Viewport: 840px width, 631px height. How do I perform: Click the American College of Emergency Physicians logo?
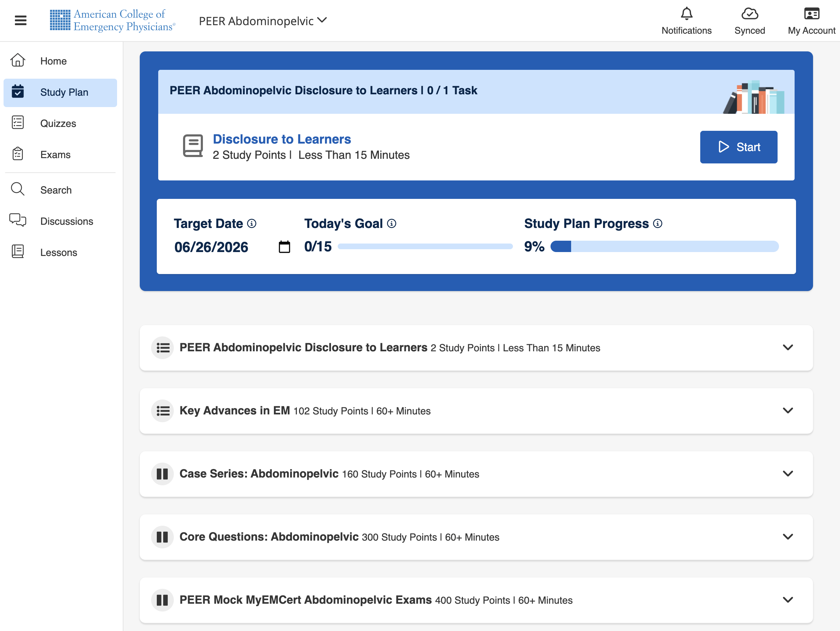coord(112,21)
